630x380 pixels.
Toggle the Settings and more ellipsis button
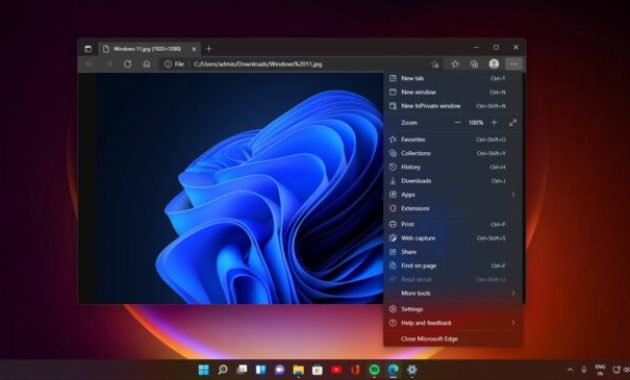pyautogui.click(x=514, y=64)
